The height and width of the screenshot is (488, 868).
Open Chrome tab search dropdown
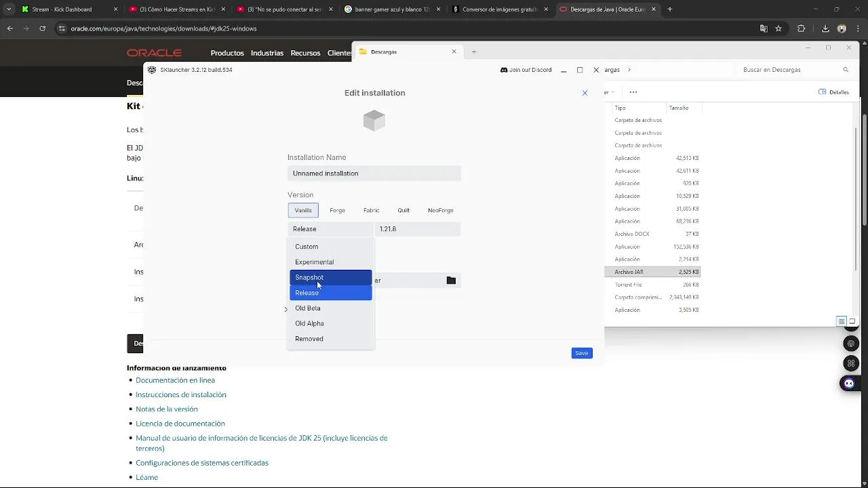click(8, 9)
